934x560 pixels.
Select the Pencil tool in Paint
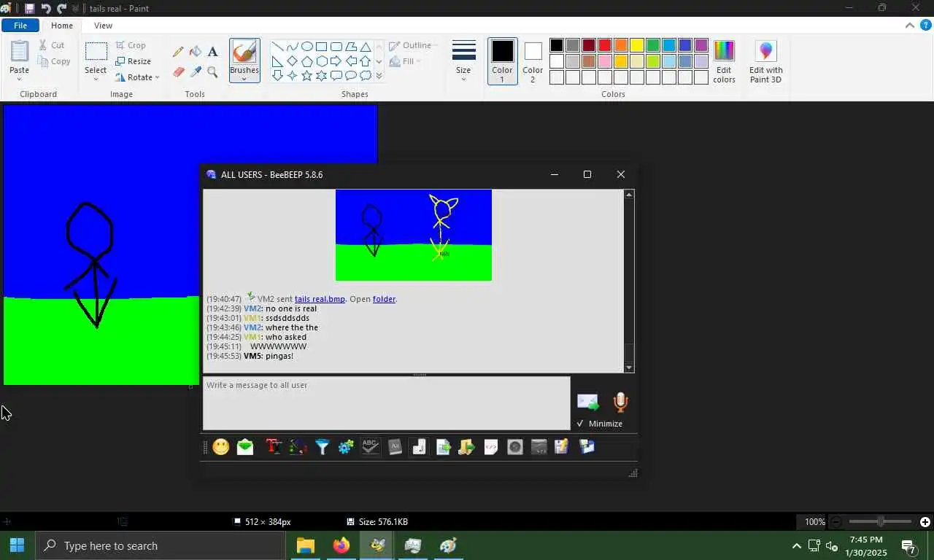[x=178, y=52]
